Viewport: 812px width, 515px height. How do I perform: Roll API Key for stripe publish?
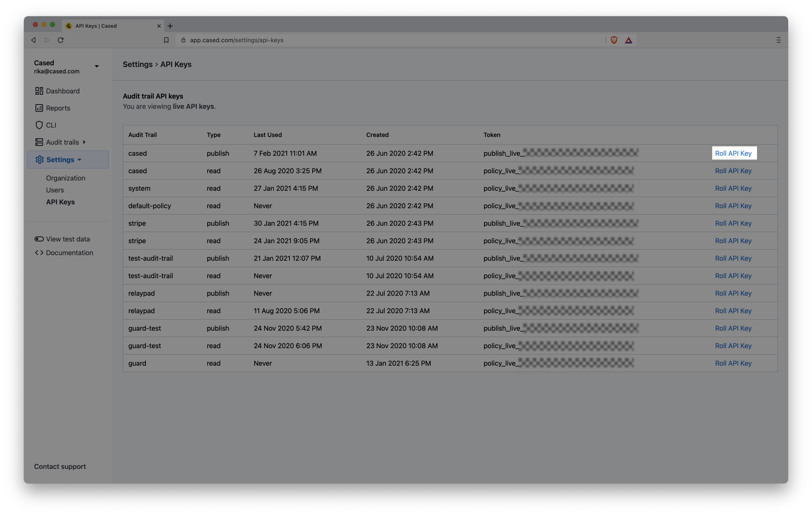point(734,223)
